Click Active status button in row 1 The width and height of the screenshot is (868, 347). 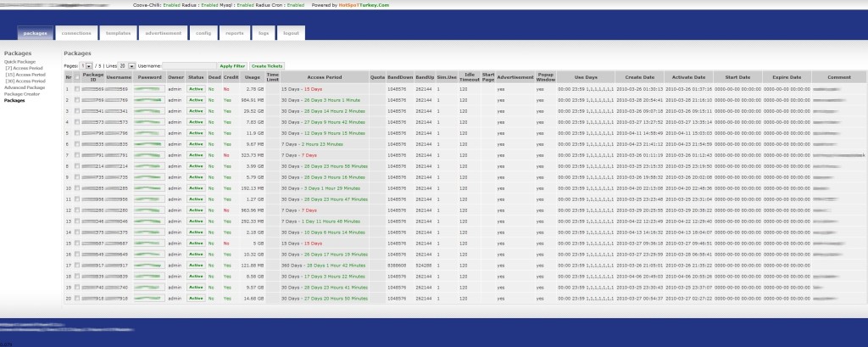(196, 89)
